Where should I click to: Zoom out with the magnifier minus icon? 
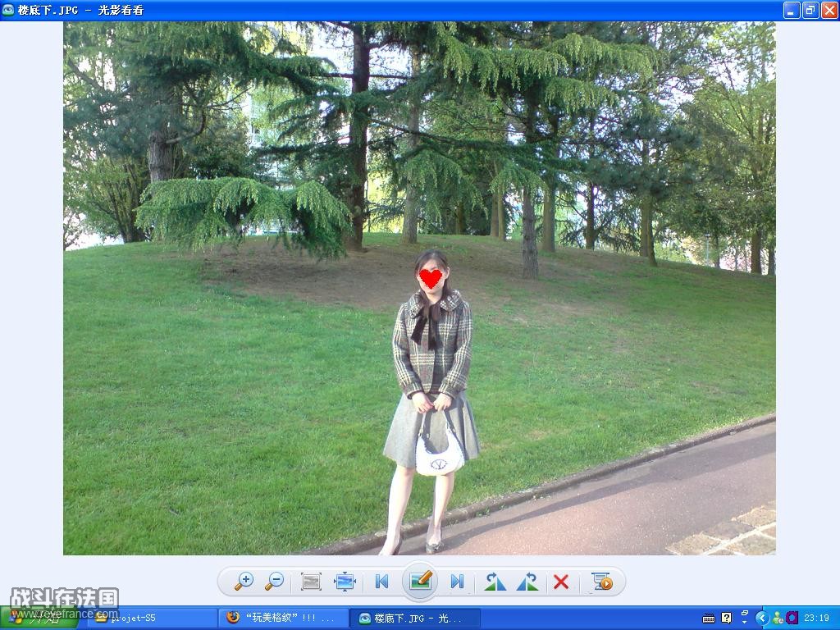click(275, 582)
